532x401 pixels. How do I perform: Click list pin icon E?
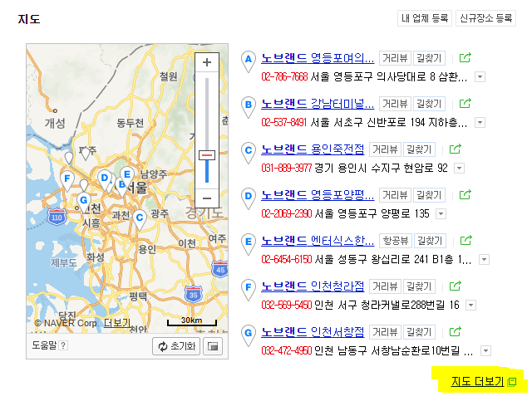point(248,244)
